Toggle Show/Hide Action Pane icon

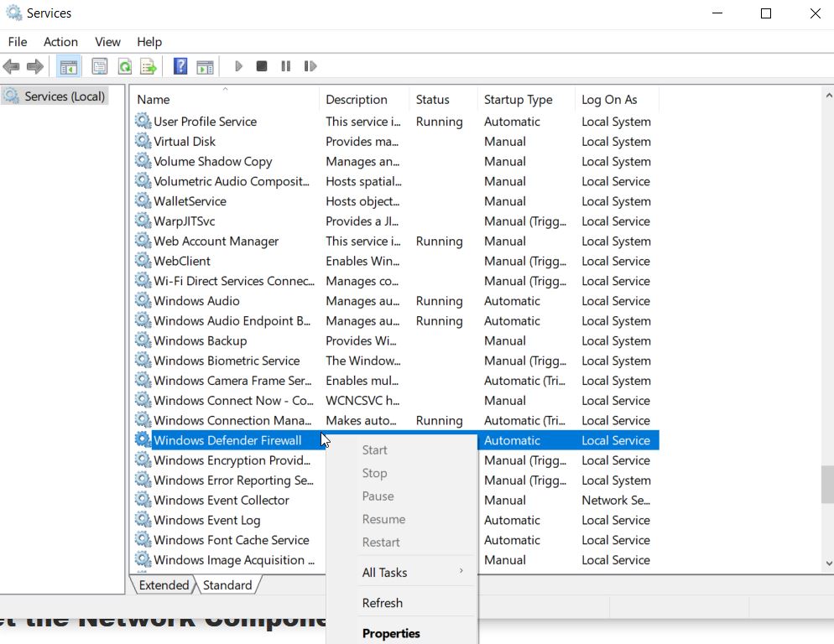click(x=205, y=66)
